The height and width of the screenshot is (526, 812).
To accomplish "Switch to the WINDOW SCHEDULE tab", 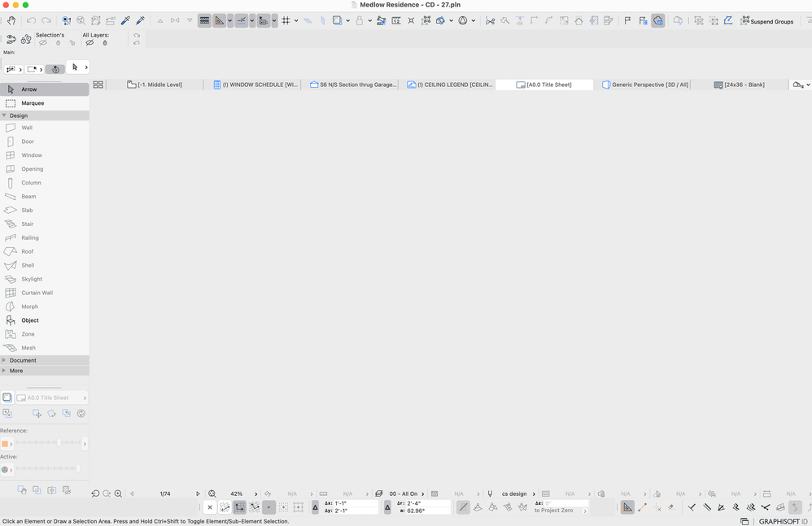I will (x=256, y=84).
